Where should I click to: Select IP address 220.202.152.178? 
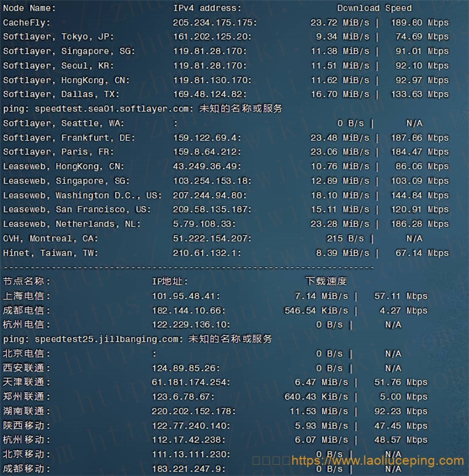tap(194, 412)
